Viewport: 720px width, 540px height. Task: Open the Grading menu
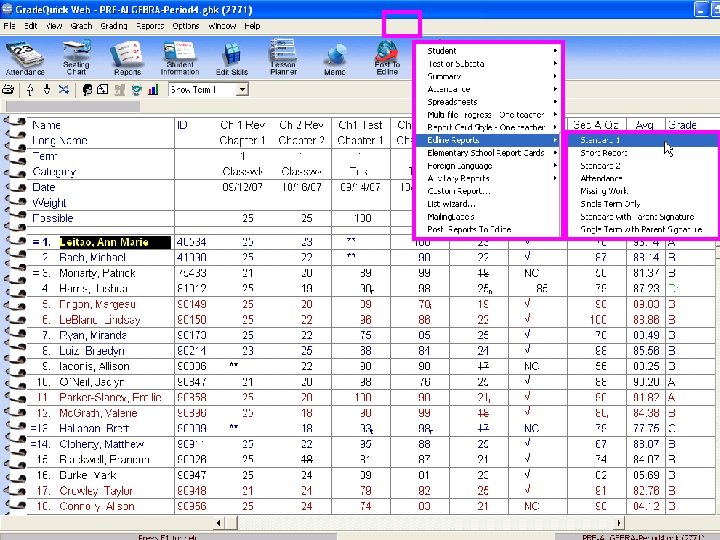[114, 26]
